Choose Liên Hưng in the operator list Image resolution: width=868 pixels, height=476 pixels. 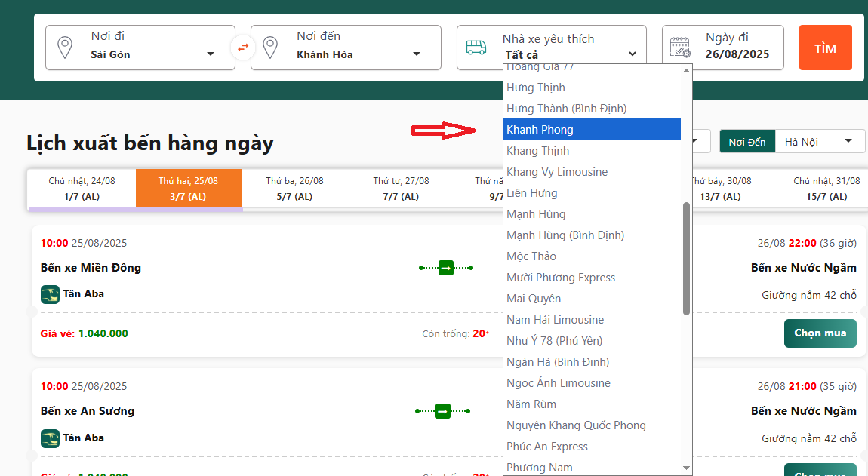532,193
